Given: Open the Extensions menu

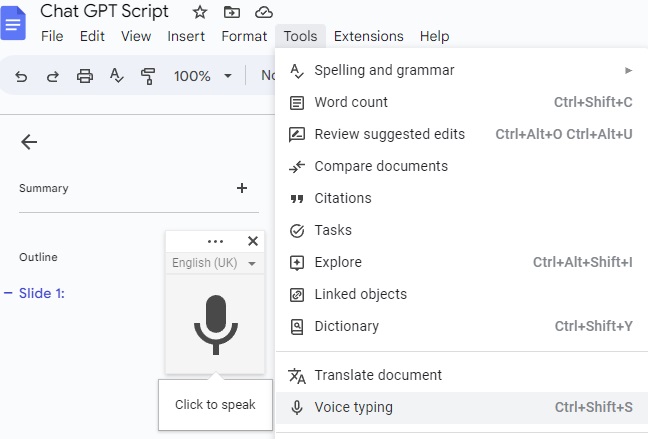Looking at the screenshot, I should [368, 36].
